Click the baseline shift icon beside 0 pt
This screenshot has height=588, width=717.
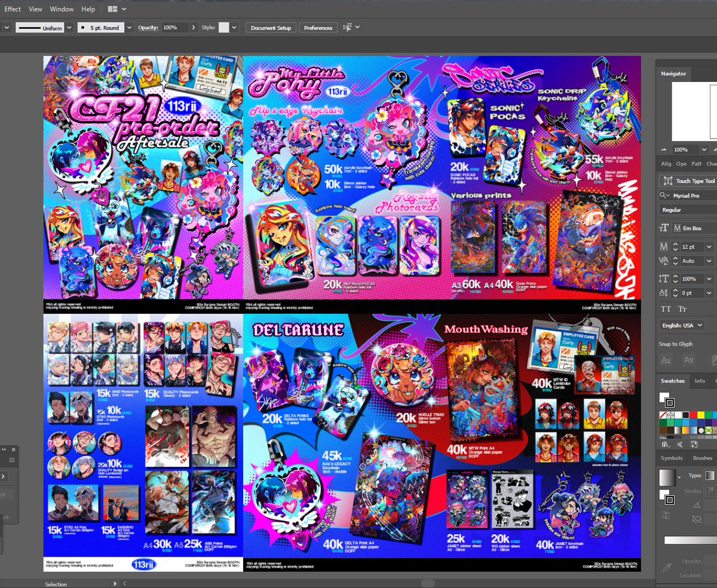(664, 293)
